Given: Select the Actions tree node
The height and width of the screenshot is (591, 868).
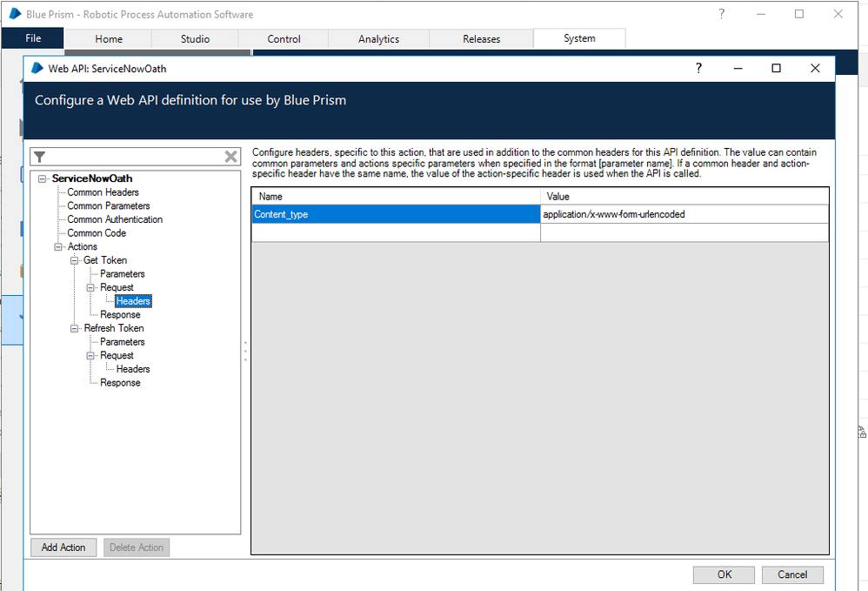Looking at the screenshot, I should click(82, 246).
